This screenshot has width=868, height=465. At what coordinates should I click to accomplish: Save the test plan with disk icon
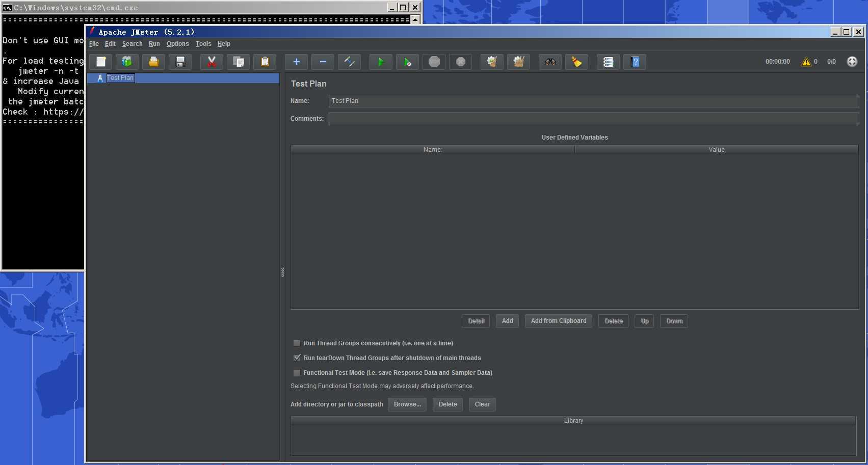[x=180, y=62]
